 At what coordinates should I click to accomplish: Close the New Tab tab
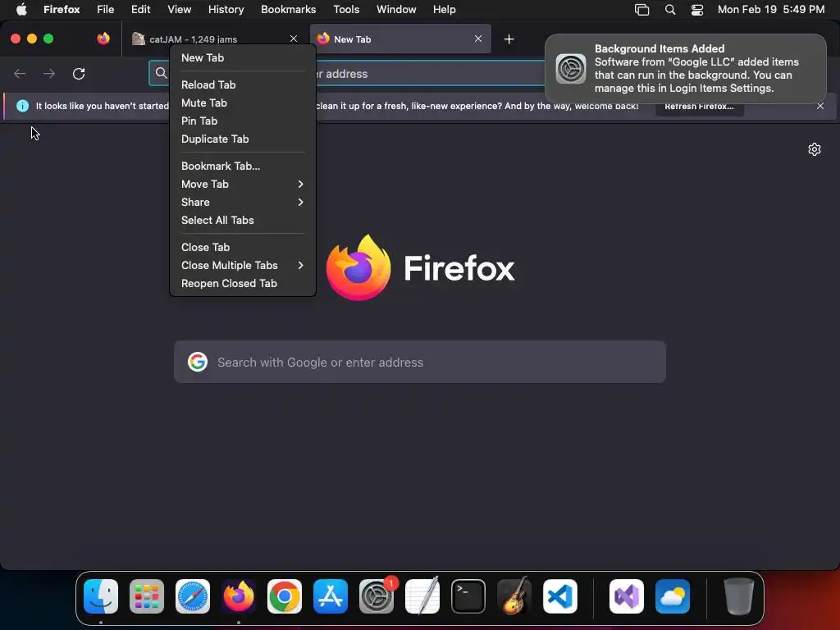[478, 39]
